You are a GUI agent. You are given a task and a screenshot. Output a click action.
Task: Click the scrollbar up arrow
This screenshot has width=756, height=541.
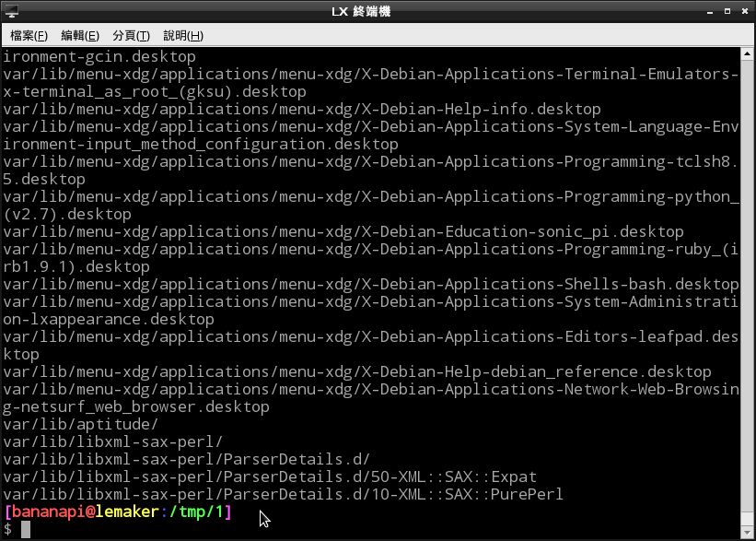tap(748, 55)
